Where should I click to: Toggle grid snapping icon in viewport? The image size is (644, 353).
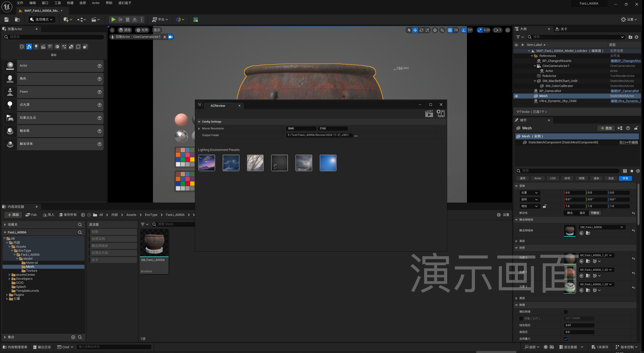tap(450, 30)
